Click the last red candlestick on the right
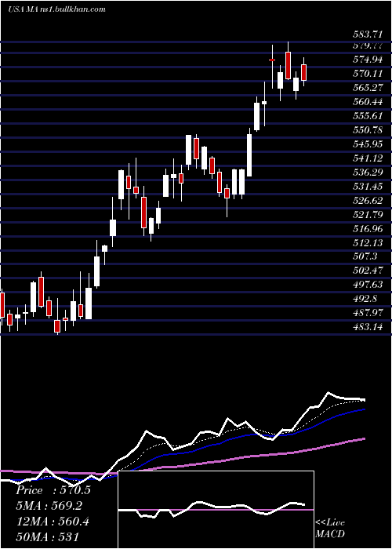The image size is (392, 549). 304,72
